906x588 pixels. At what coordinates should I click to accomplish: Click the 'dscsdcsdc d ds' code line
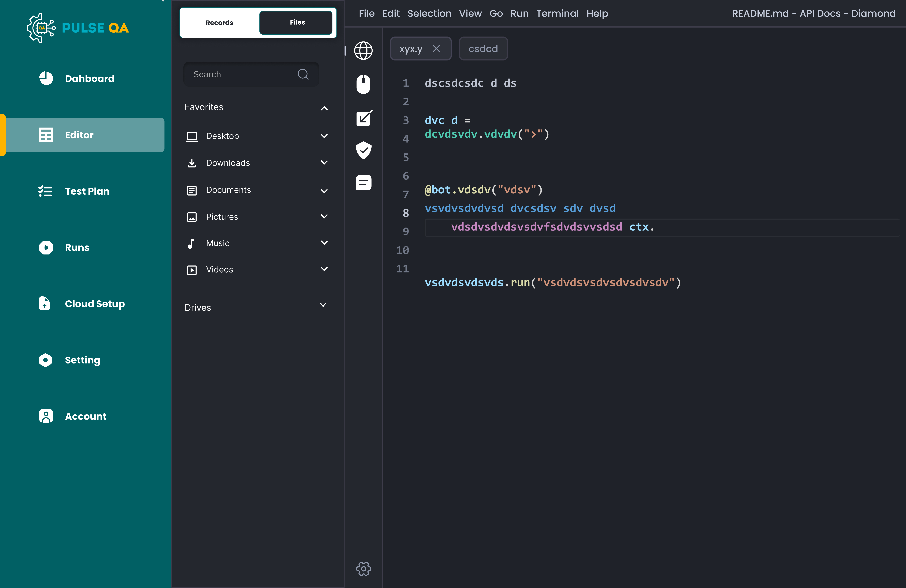471,83
